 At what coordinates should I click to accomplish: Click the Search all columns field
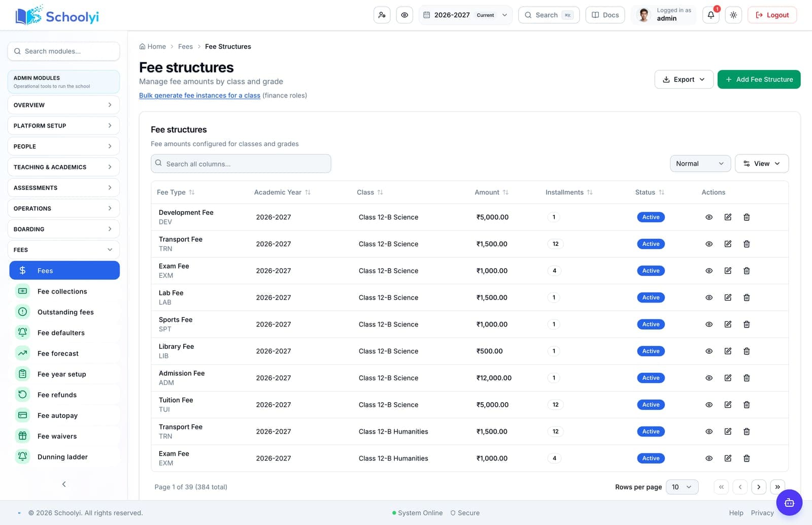[x=241, y=163]
